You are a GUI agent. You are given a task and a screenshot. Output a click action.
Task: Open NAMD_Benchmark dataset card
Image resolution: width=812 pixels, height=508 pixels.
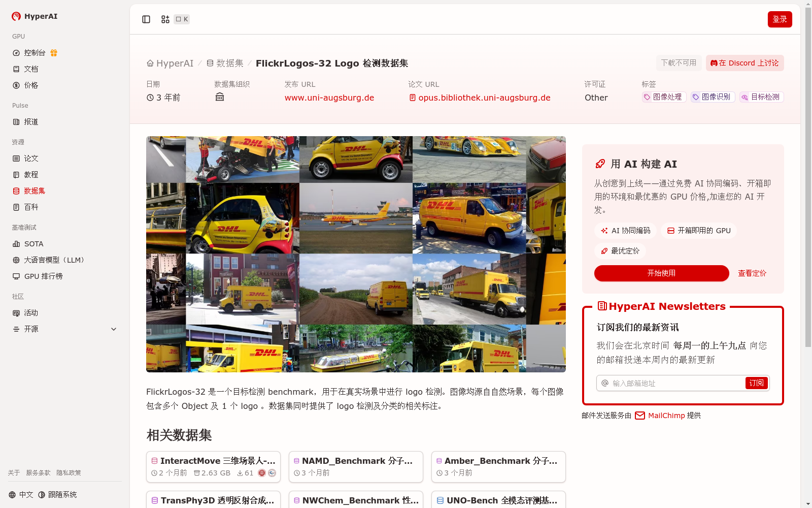(x=356, y=467)
